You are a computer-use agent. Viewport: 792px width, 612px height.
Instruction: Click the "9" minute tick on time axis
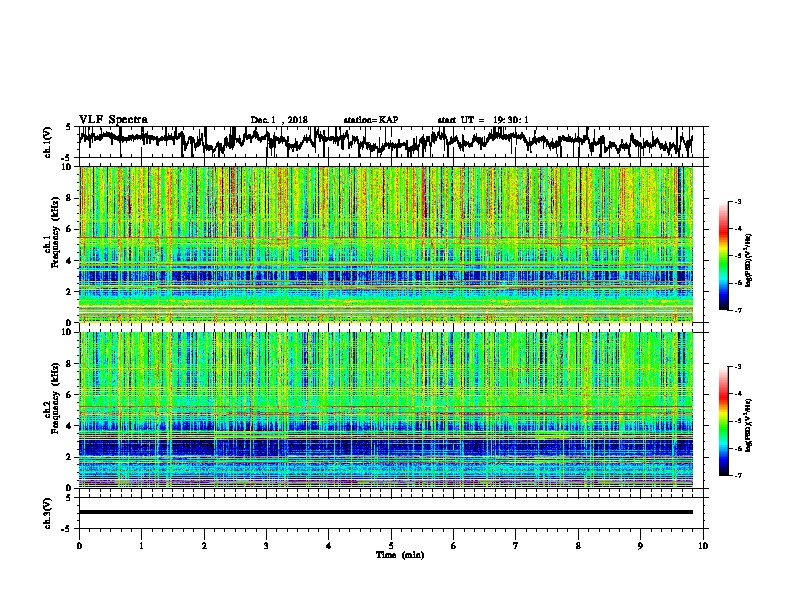click(640, 546)
